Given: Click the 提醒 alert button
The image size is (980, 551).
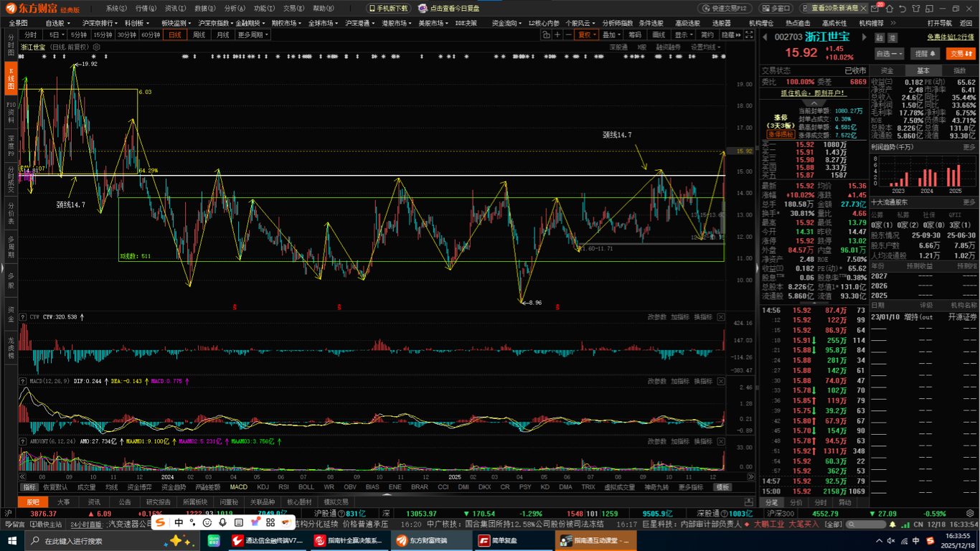Looking at the screenshot, I should tap(925, 53).
